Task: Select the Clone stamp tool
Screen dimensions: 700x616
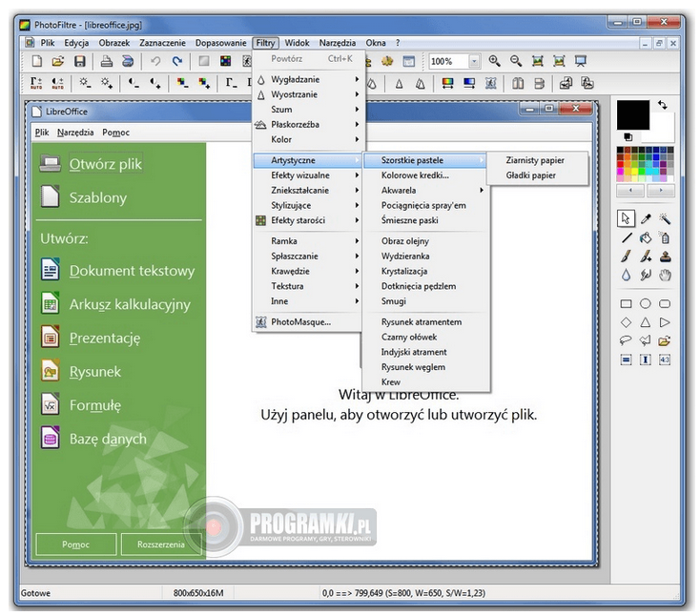Action: [665, 257]
